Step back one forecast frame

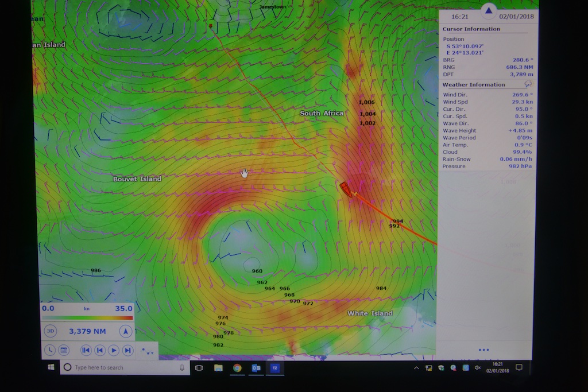pyautogui.click(x=100, y=350)
